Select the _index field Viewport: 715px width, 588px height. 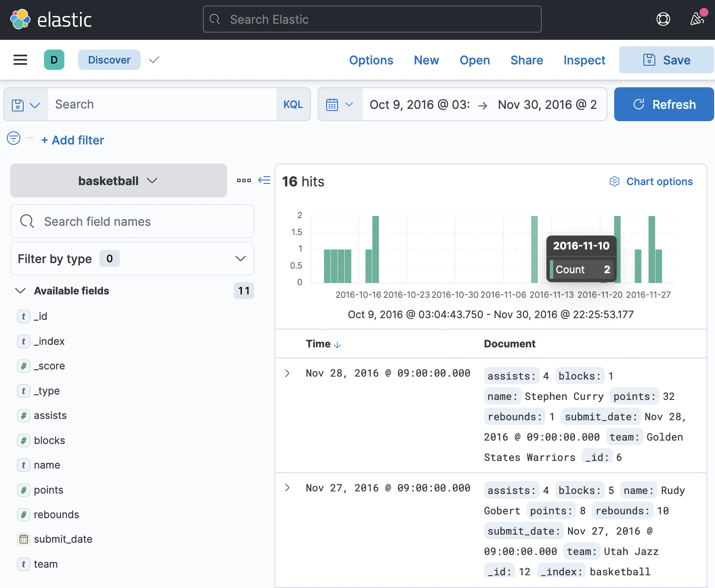coord(49,341)
